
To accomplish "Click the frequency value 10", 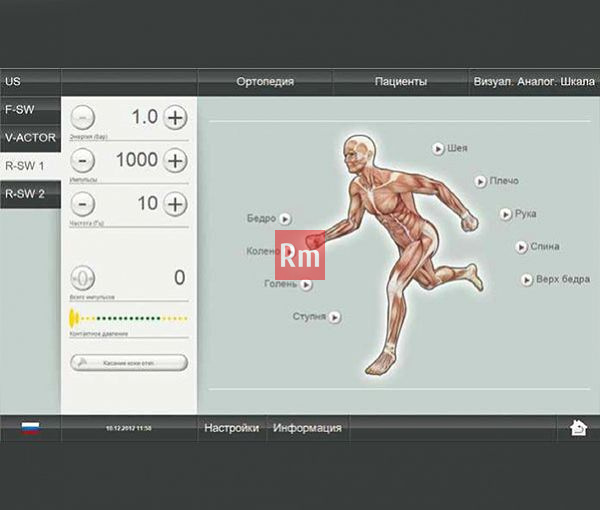I will coord(147,204).
